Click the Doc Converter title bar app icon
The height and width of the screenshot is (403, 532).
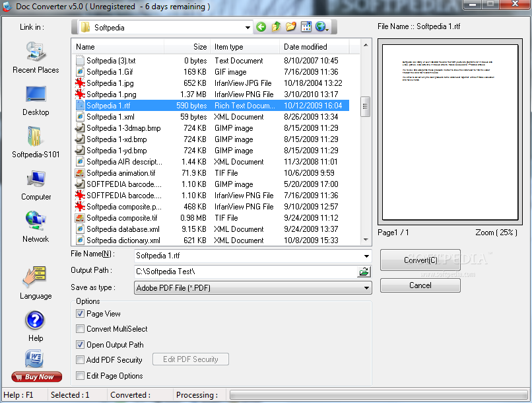7,7
